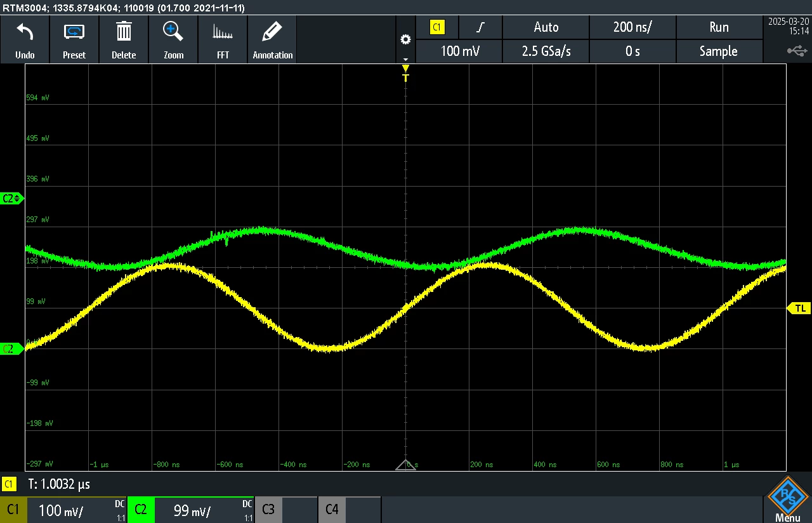This screenshot has width=812, height=523.
Task: Click the rising edge trigger slope icon
Action: (x=480, y=27)
